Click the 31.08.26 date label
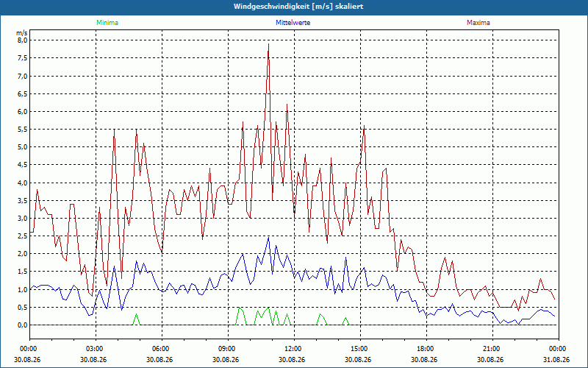The width and height of the screenshot is (588, 368). [556, 359]
